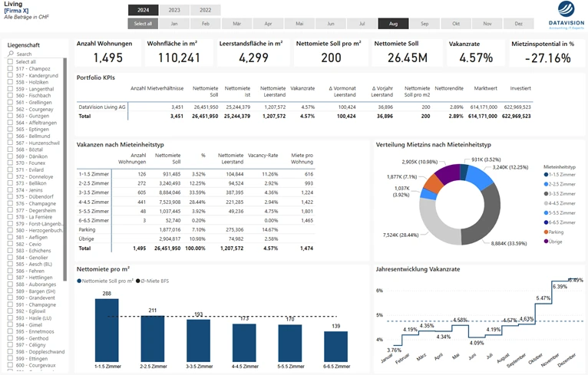Click the 3-3.5 Zimmer legend entry

pyautogui.click(x=560, y=194)
